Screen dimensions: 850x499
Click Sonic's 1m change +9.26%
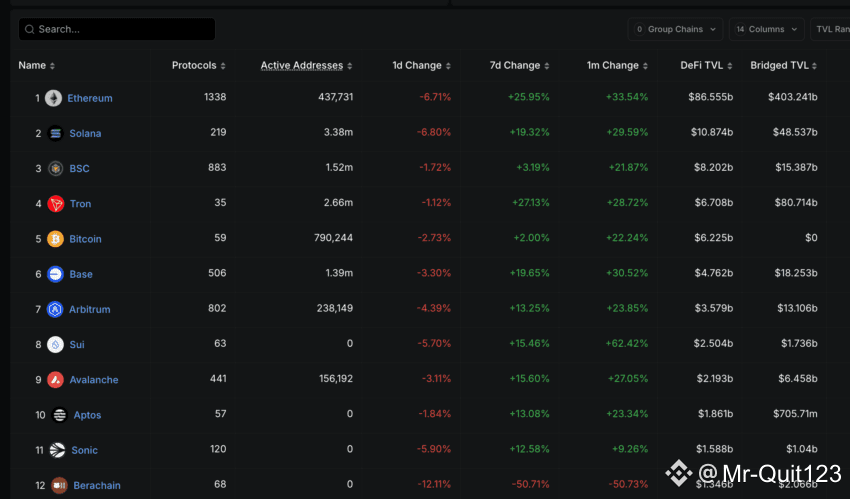tap(630, 449)
